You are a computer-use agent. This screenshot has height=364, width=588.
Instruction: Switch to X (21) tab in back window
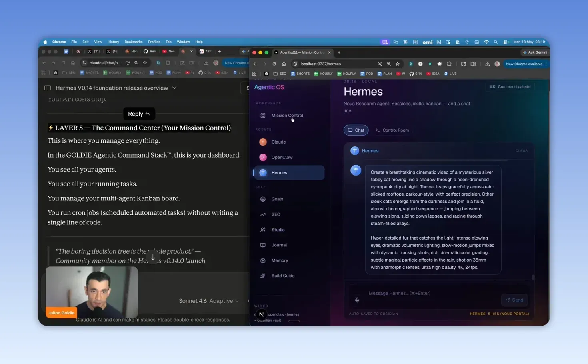(x=93, y=52)
